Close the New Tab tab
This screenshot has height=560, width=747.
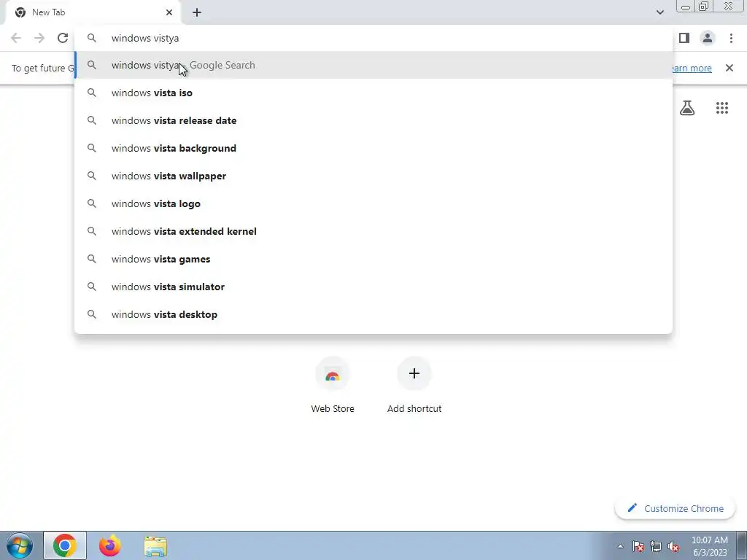pyautogui.click(x=169, y=12)
